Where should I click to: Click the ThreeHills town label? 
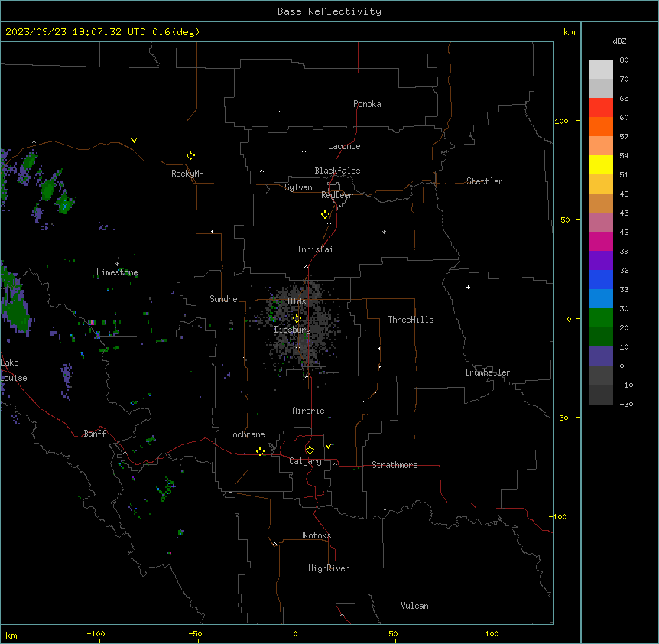tap(411, 320)
